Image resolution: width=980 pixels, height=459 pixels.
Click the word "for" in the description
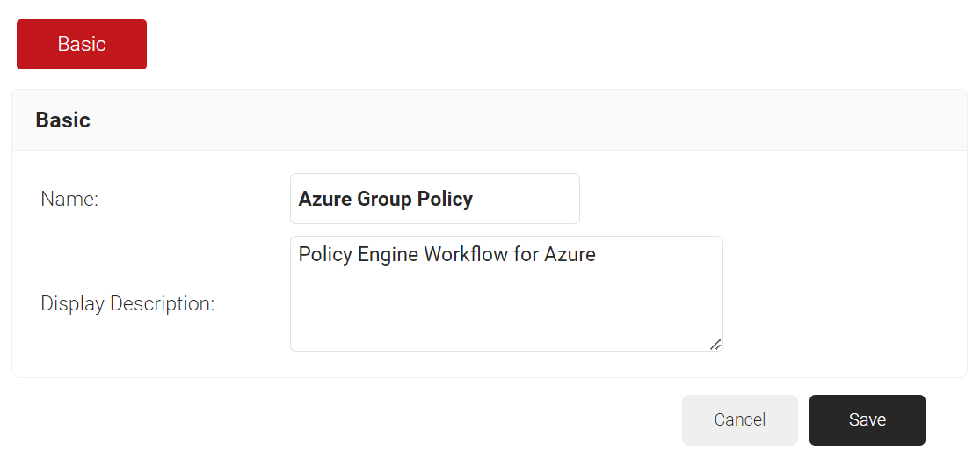tap(526, 255)
